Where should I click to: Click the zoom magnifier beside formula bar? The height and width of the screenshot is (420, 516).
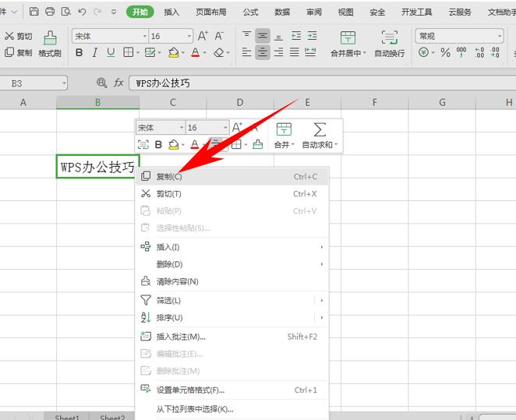pos(101,83)
